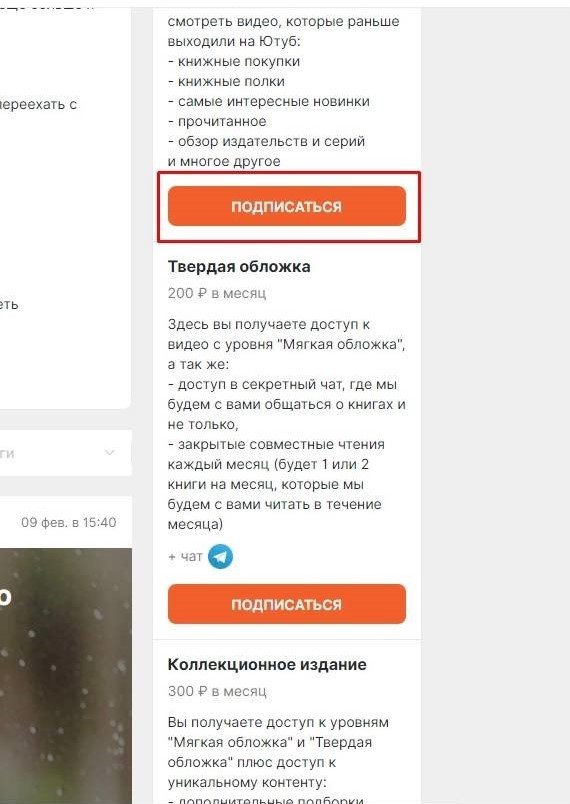This screenshot has width=570, height=804.
Task: Click the и многое другое text line
Action: click(224, 161)
